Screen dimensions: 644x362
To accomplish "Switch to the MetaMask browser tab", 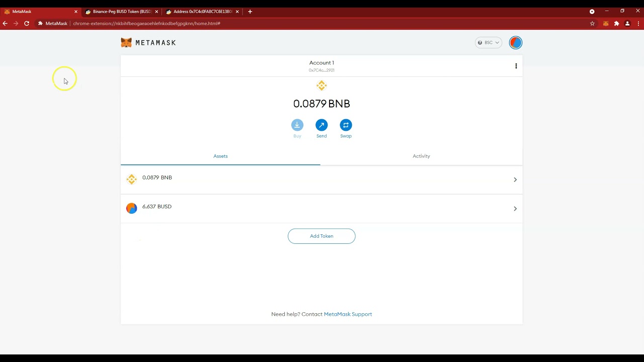I will click(40, 12).
